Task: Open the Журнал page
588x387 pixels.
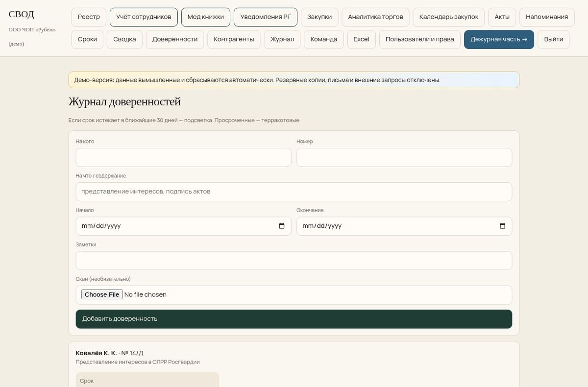Action: 282,39
